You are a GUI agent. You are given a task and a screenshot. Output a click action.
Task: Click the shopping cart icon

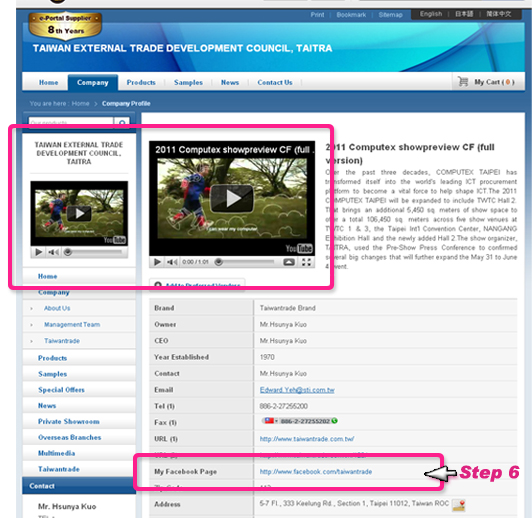pyautogui.click(x=463, y=81)
